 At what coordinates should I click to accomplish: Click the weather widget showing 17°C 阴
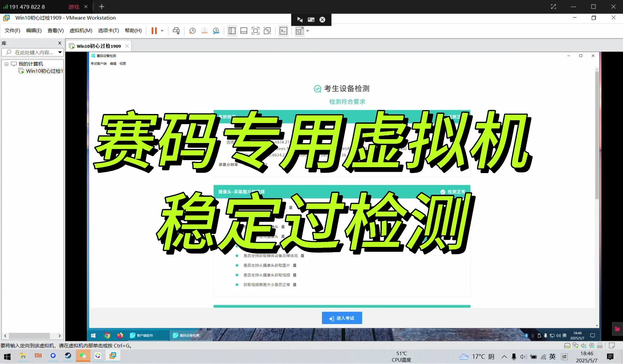477,357
